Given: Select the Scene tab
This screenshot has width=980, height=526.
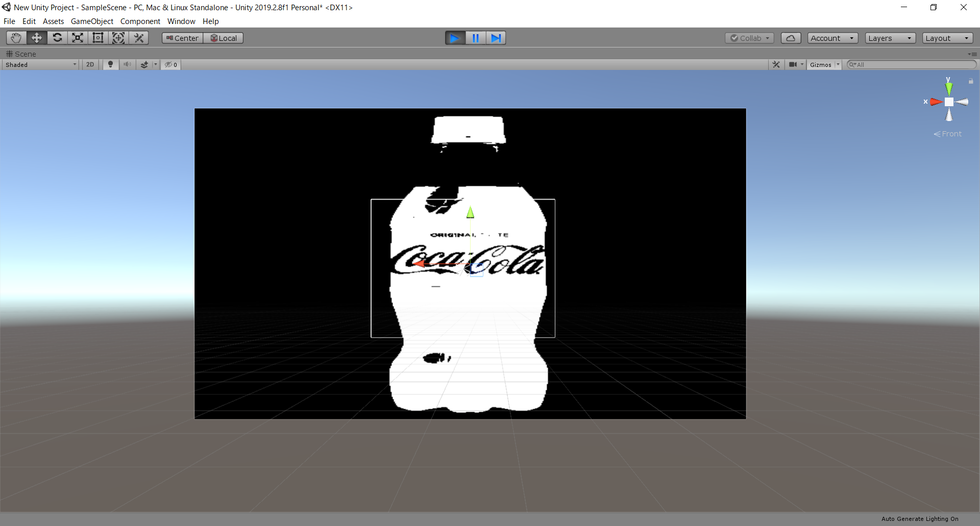Looking at the screenshot, I should [x=21, y=54].
